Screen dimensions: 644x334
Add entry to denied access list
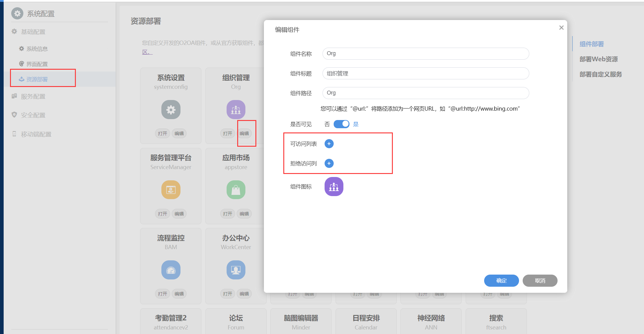pos(329,163)
